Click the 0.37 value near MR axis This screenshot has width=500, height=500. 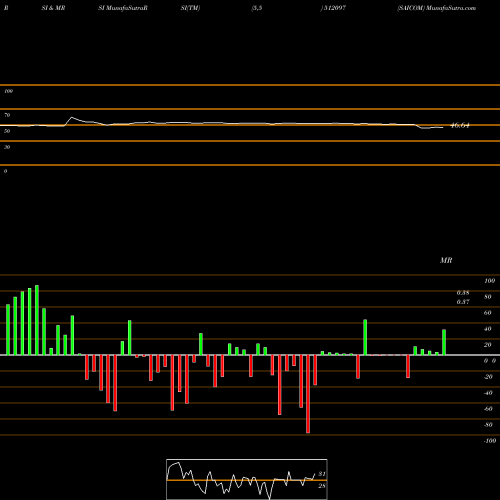point(463,302)
